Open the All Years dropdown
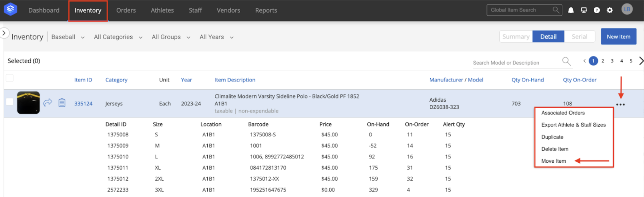The width and height of the screenshot is (644, 197). (x=216, y=37)
